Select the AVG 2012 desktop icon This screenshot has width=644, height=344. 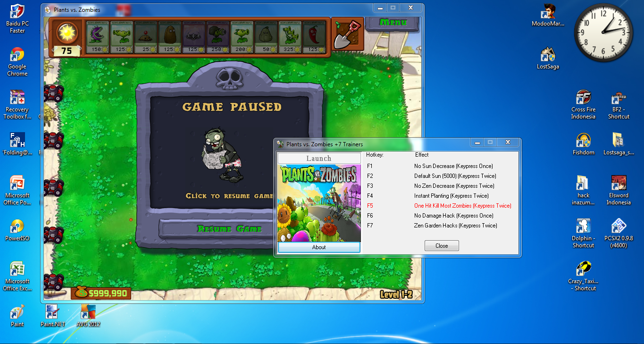(x=88, y=316)
